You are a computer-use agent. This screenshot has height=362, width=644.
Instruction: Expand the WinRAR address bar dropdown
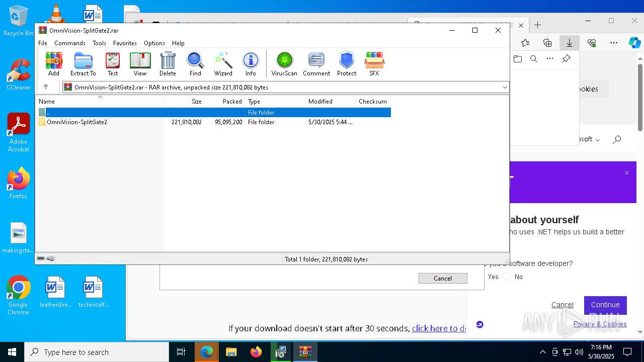pyautogui.click(x=505, y=87)
